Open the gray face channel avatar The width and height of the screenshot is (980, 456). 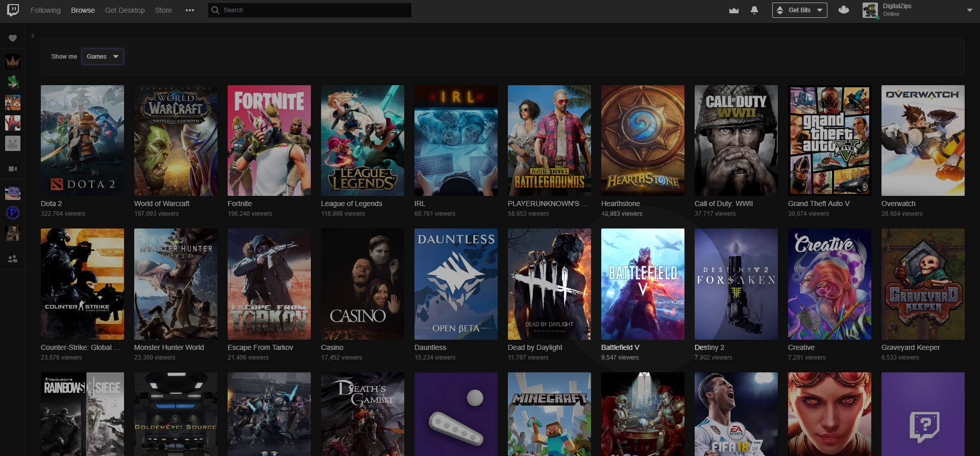point(13,143)
